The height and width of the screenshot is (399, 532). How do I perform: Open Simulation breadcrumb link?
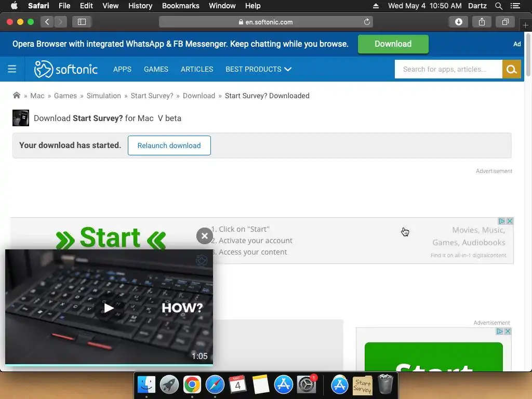[x=104, y=96]
